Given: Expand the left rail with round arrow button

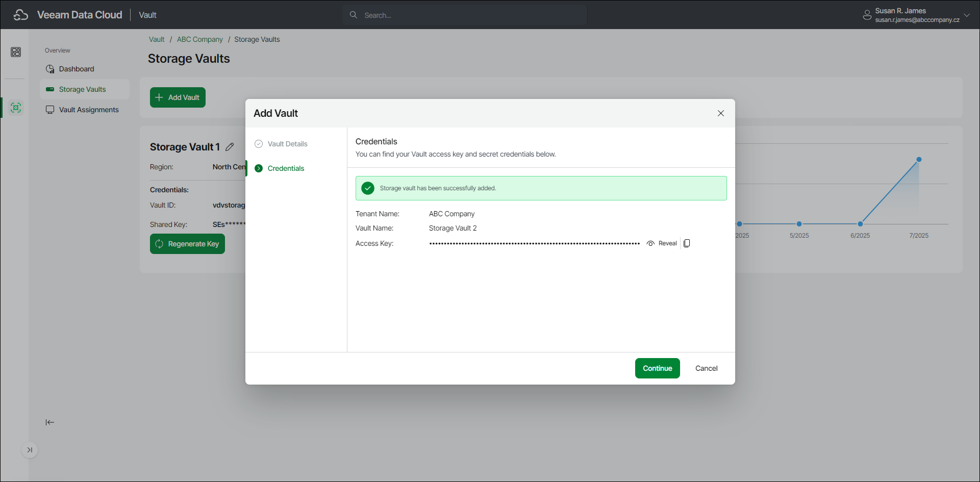Looking at the screenshot, I should pyautogui.click(x=30, y=450).
